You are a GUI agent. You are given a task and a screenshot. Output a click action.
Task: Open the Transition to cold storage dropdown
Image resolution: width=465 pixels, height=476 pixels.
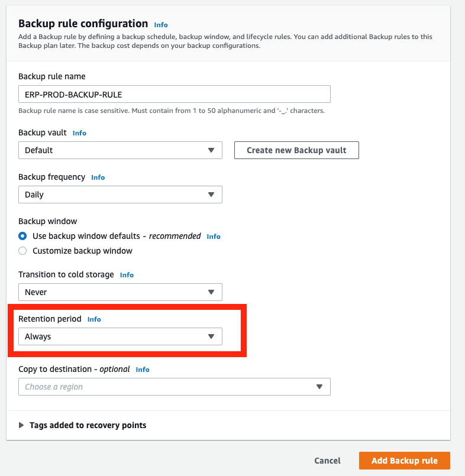tap(120, 292)
